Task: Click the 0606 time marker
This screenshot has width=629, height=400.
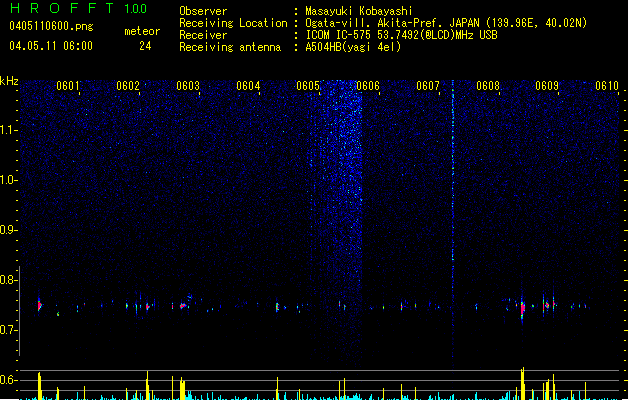Action: coord(368,86)
